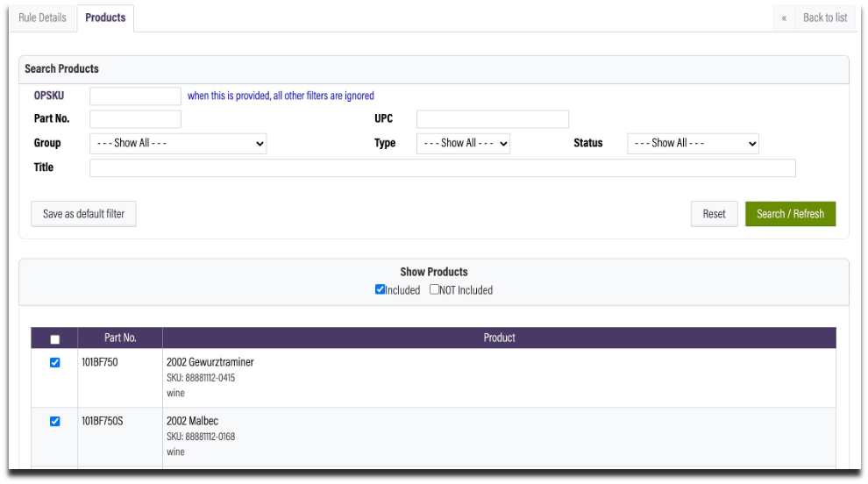
Task: Click the 2002 Gewurztraminer product title
Action: point(210,362)
